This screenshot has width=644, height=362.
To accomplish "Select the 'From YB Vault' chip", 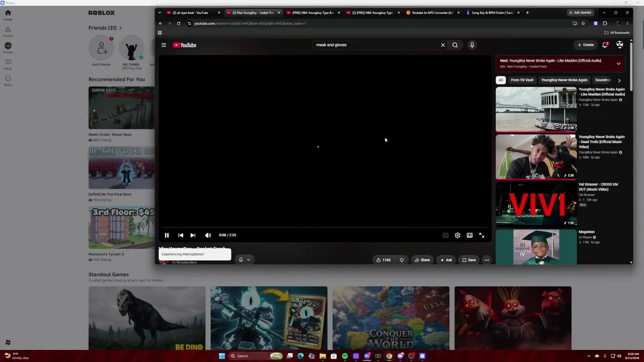I will (522, 80).
